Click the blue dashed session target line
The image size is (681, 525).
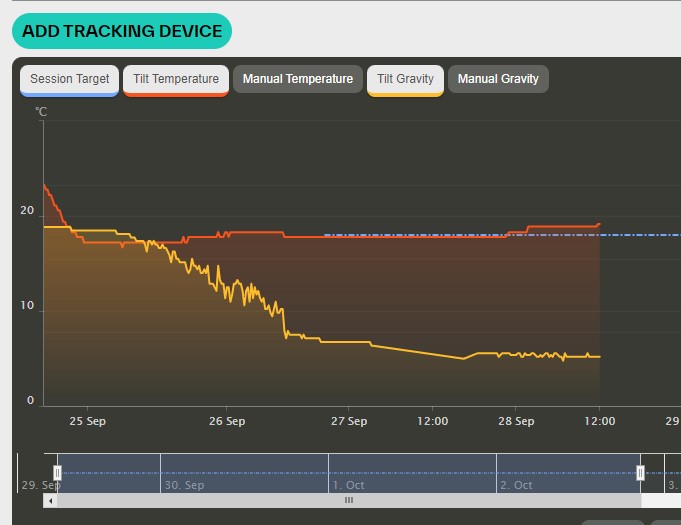tap(640, 236)
